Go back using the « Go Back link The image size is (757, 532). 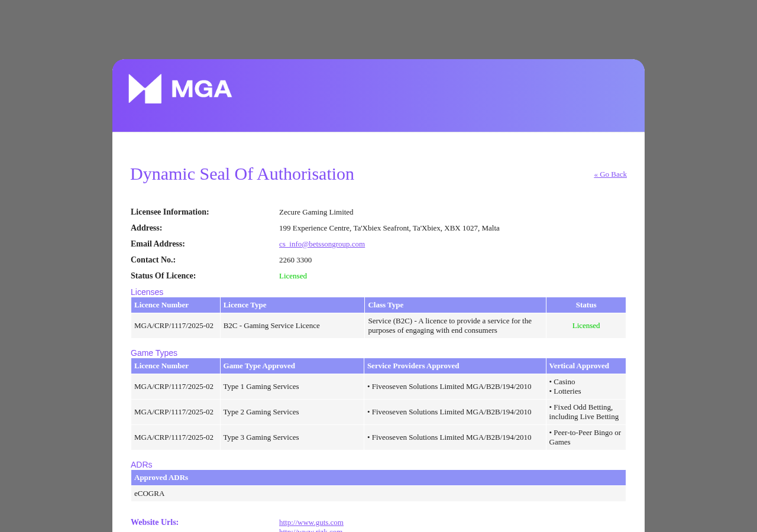point(610,174)
